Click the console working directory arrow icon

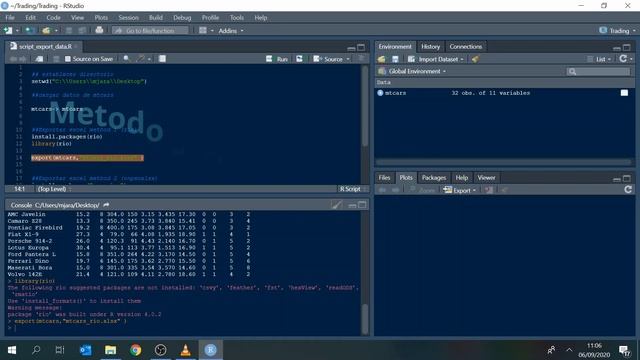(106, 205)
